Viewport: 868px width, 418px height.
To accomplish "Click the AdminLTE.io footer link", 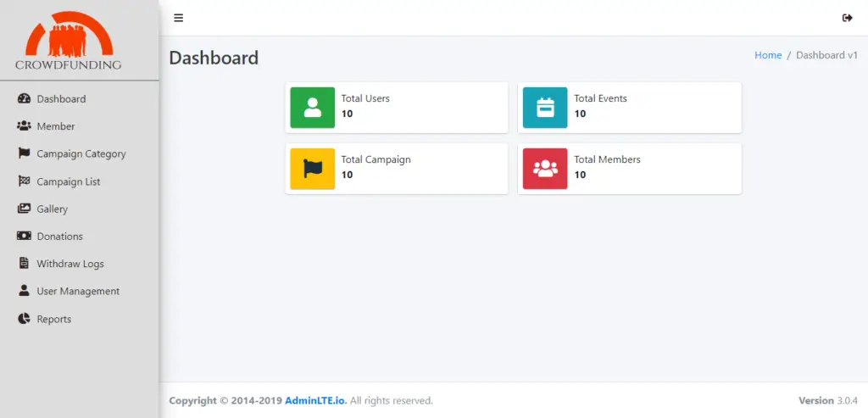I will pos(316,400).
